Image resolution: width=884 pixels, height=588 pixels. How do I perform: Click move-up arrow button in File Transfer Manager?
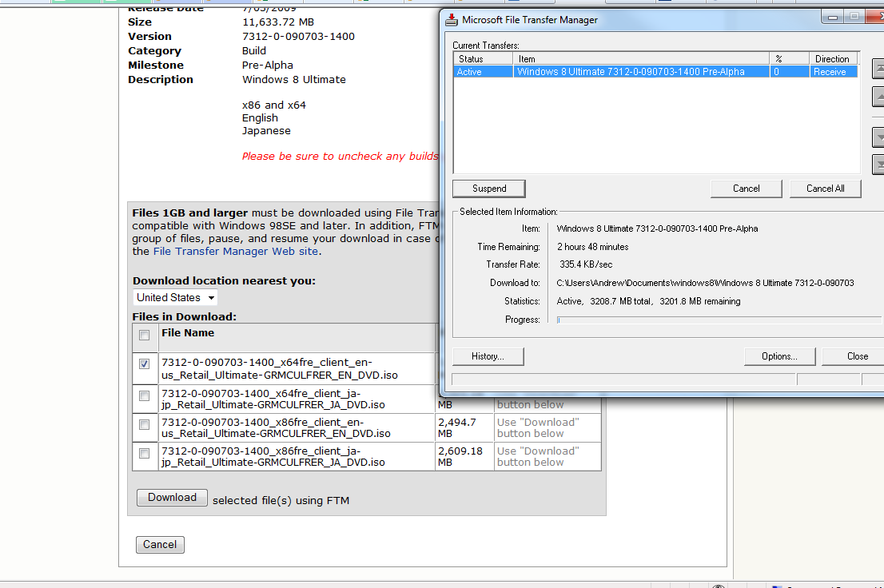coord(878,97)
